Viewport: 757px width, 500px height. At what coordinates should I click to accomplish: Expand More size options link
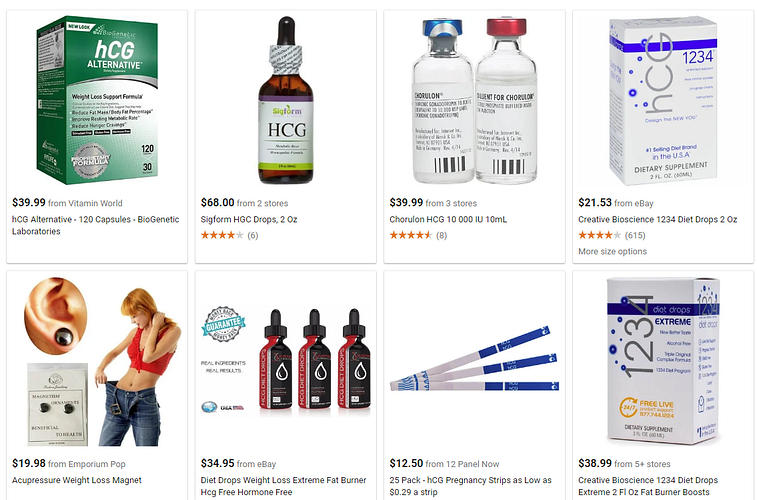coord(612,251)
